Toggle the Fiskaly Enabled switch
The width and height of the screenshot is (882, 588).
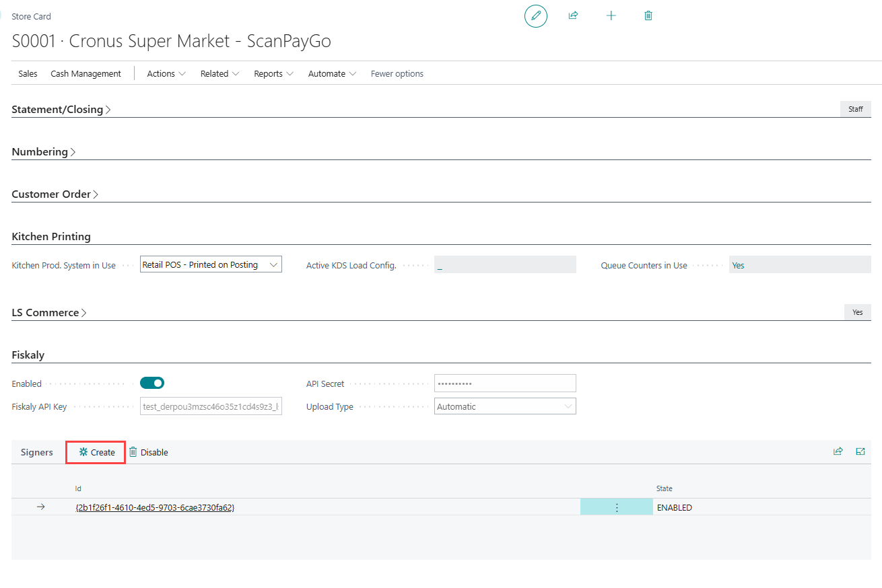(152, 383)
